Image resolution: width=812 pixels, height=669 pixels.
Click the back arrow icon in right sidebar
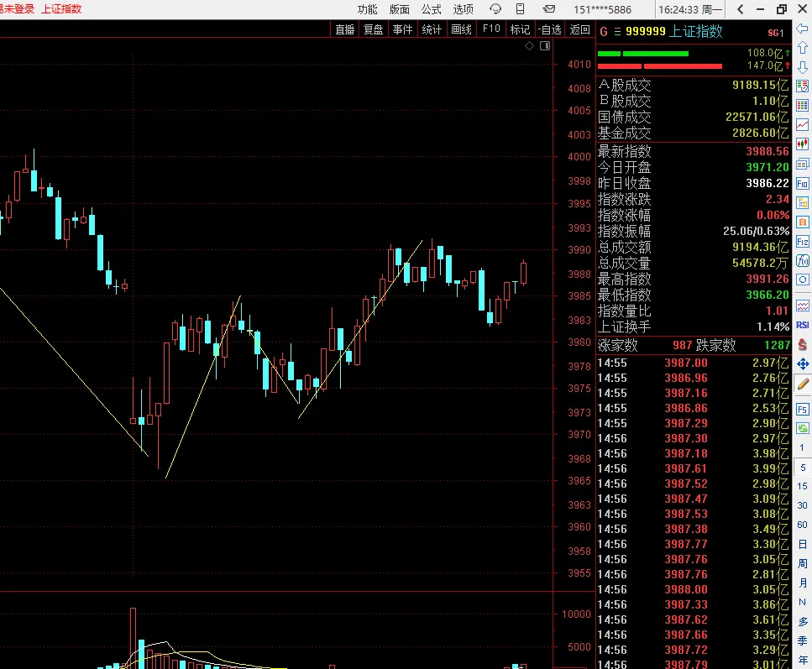point(803,29)
